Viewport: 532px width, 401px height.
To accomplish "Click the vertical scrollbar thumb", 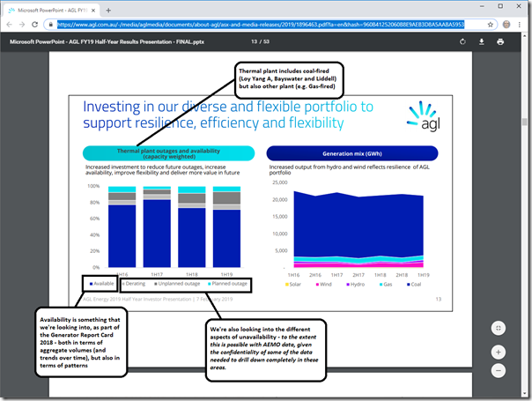I will 525,122.
